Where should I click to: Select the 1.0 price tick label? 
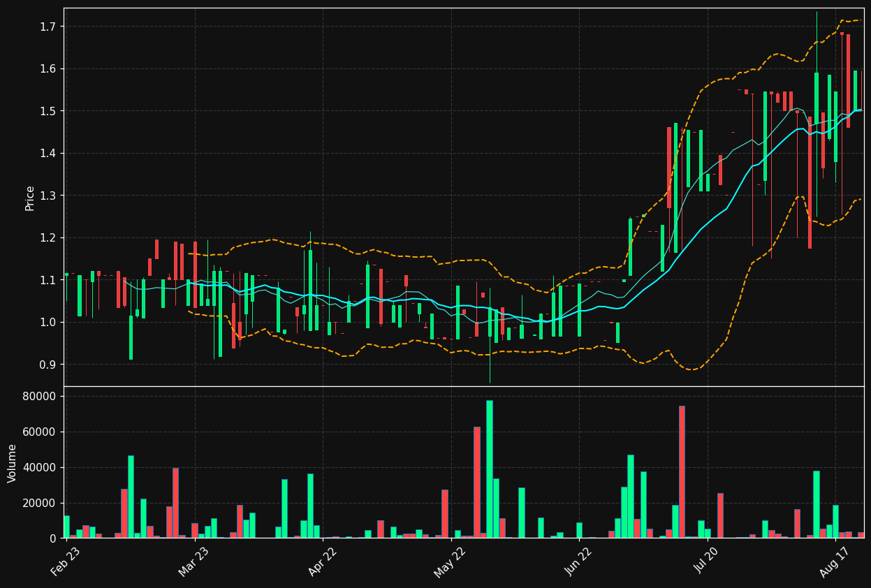[49, 323]
